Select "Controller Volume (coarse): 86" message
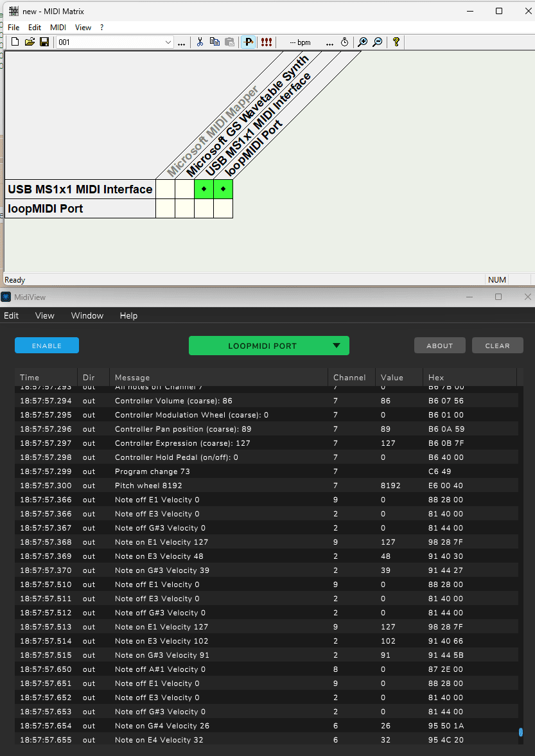The width and height of the screenshot is (535, 756). [173, 401]
